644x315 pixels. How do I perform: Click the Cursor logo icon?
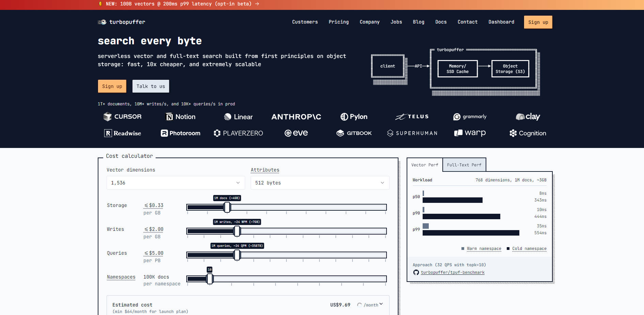tap(108, 117)
